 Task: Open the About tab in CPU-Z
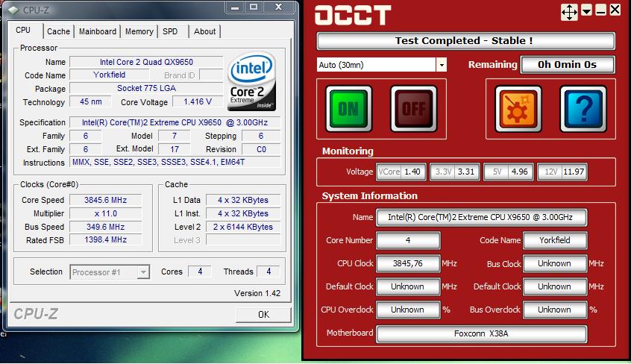(205, 31)
